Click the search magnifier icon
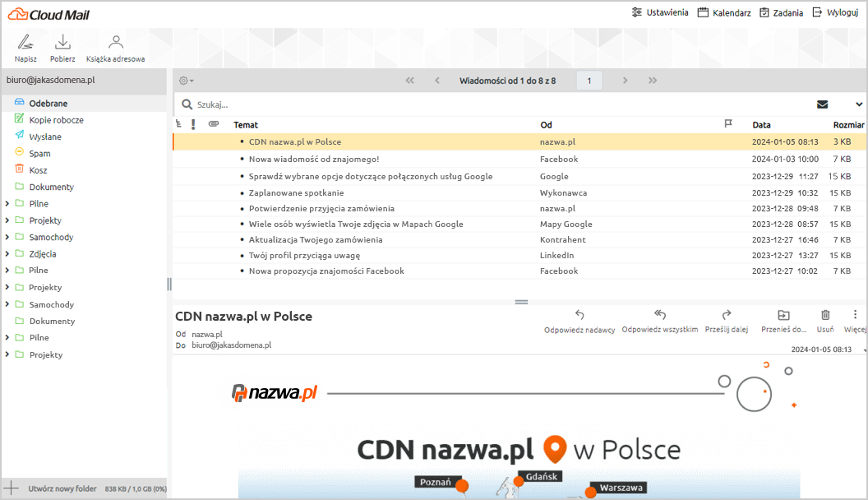 [187, 104]
